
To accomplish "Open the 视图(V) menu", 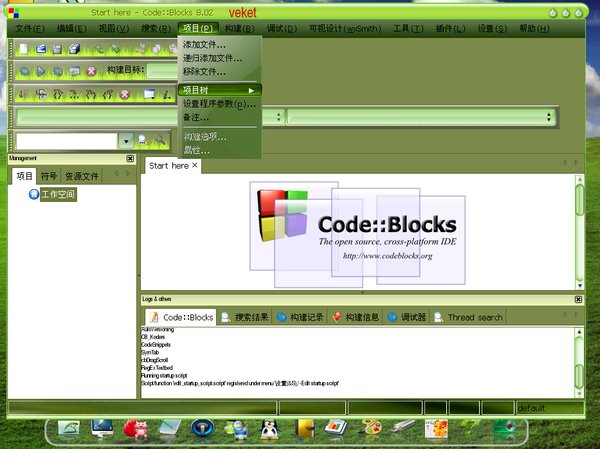I will 114,29.
